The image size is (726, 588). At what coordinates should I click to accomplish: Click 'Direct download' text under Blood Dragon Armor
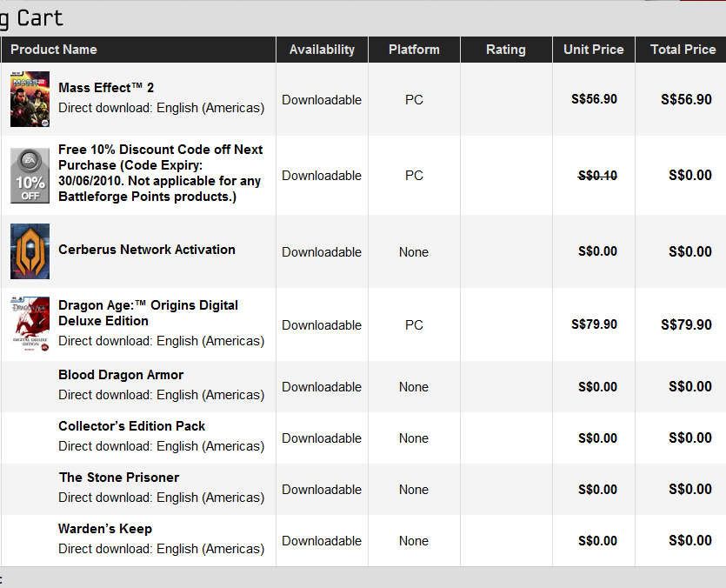click(161, 395)
